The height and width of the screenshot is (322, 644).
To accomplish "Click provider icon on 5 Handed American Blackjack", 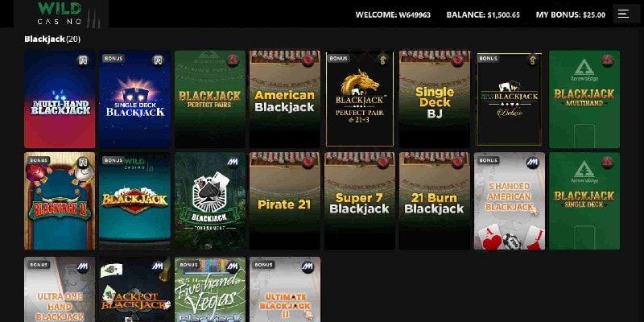I will (533, 163).
